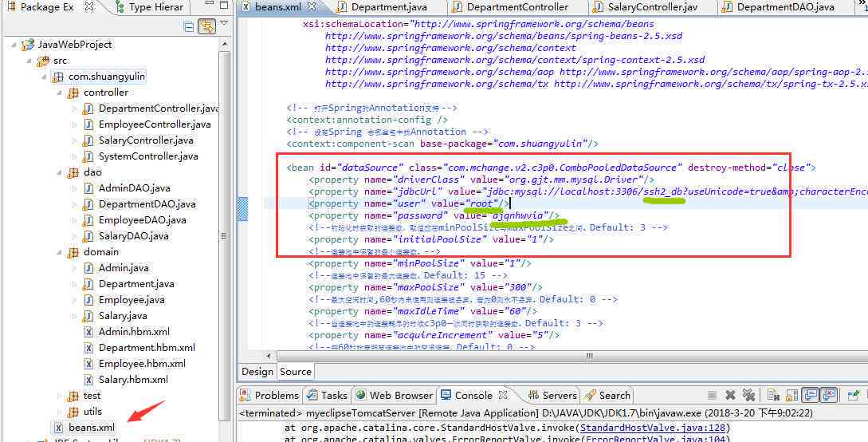Click the Terminate console button
The width and height of the screenshot is (868, 442).
pyautogui.click(x=713, y=395)
